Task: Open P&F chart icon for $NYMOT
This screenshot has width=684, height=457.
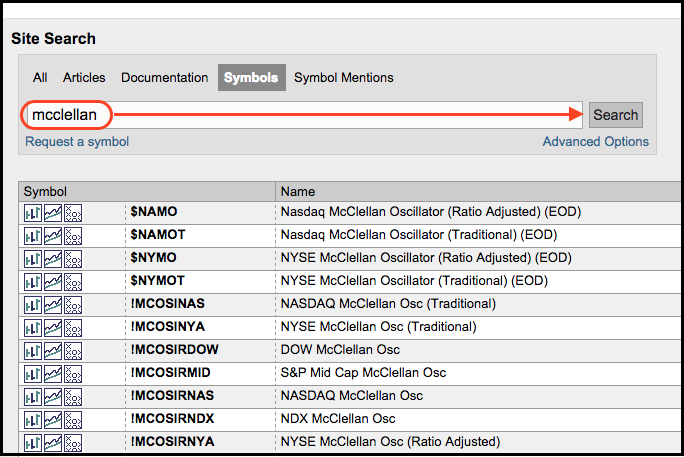Action: [x=73, y=282]
